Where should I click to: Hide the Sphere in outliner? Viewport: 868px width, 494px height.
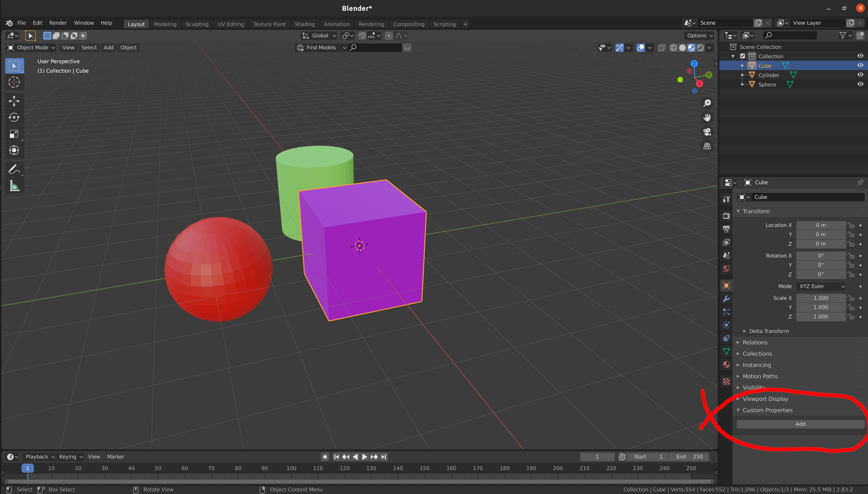[x=860, y=84]
